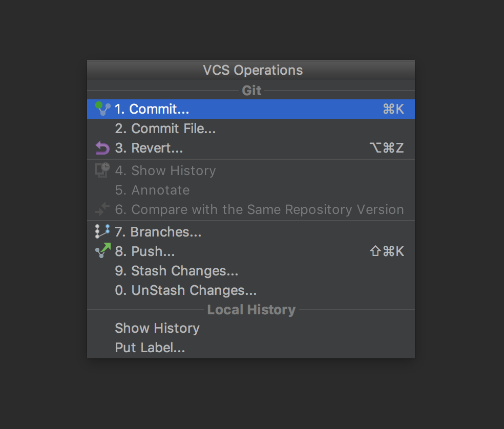Screen dimensions: 504x429
Task: Launch Push from the operations list
Action: coord(145,251)
